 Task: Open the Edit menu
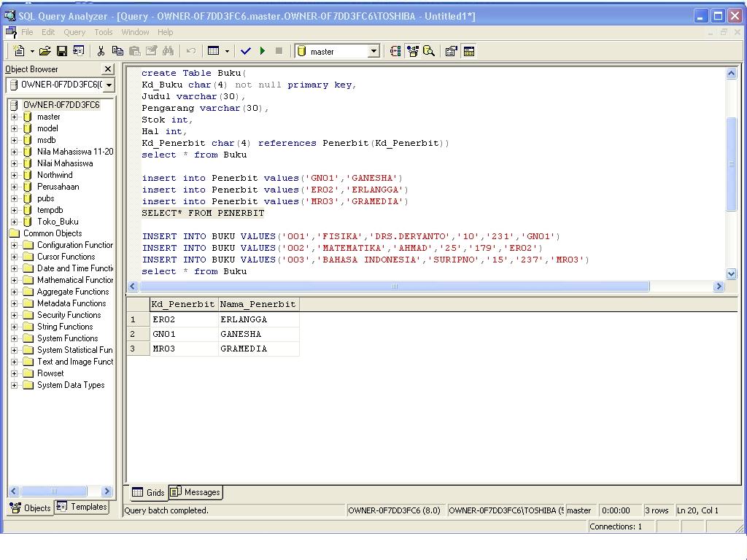(x=48, y=32)
